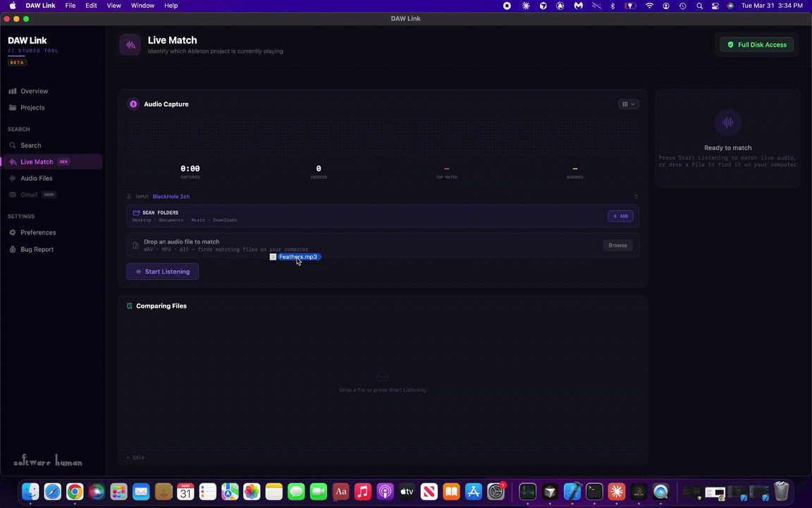Click the Comparing Files document icon
This screenshot has width=812, height=508.
pos(129,306)
